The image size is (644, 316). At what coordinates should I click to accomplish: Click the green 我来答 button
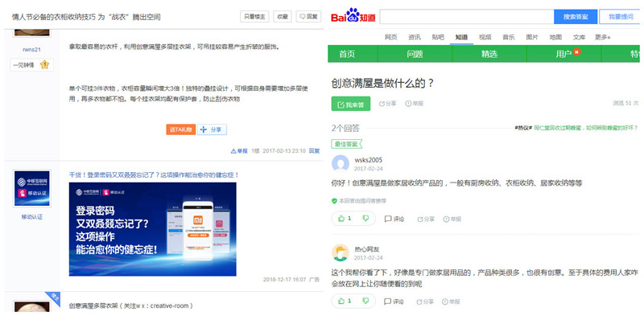351,104
